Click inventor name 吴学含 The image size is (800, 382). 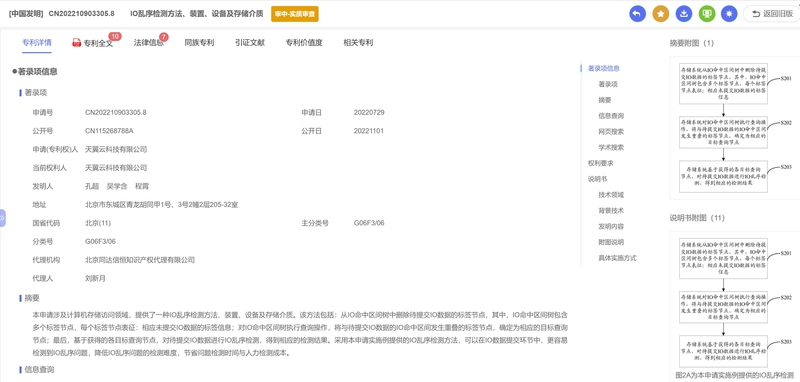point(117,186)
